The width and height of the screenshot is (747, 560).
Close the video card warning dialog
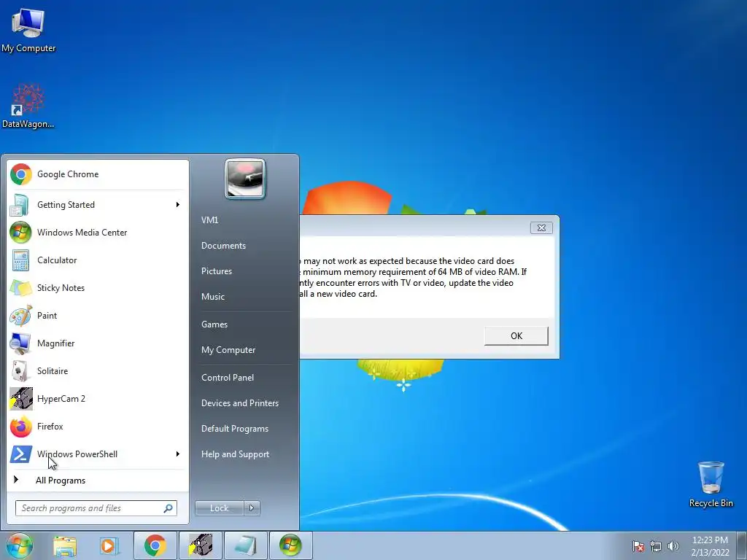pyautogui.click(x=542, y=227)
